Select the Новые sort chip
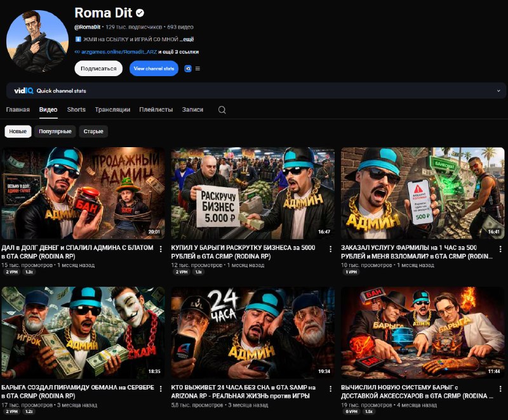Viewport: 508px width, 420px height. pos(18,131)
